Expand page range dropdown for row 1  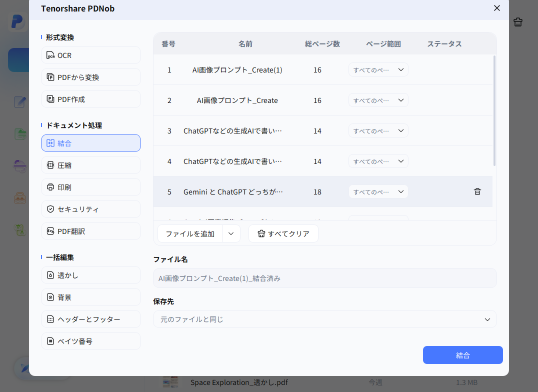tap(378, 69)
